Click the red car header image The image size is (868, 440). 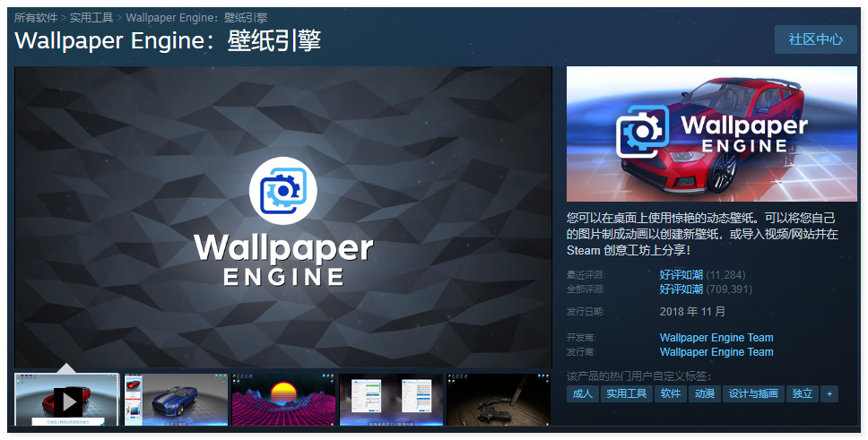(711, 134)
